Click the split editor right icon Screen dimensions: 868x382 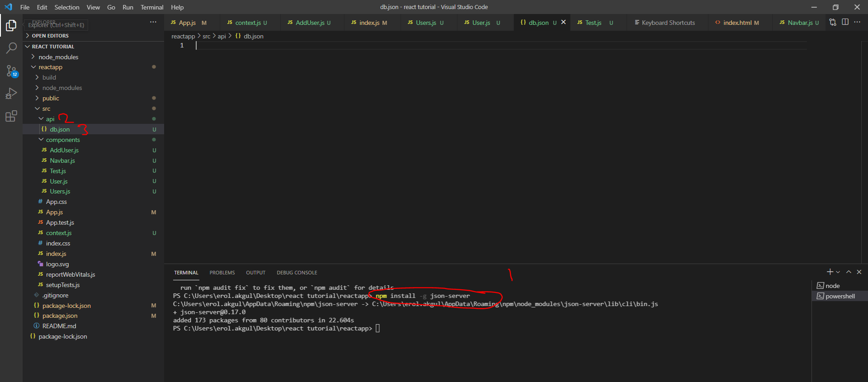click(x=845, y=22)
